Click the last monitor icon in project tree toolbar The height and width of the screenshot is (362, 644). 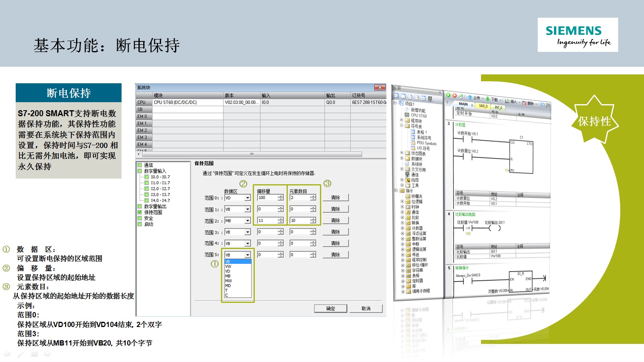pos(430,99)
